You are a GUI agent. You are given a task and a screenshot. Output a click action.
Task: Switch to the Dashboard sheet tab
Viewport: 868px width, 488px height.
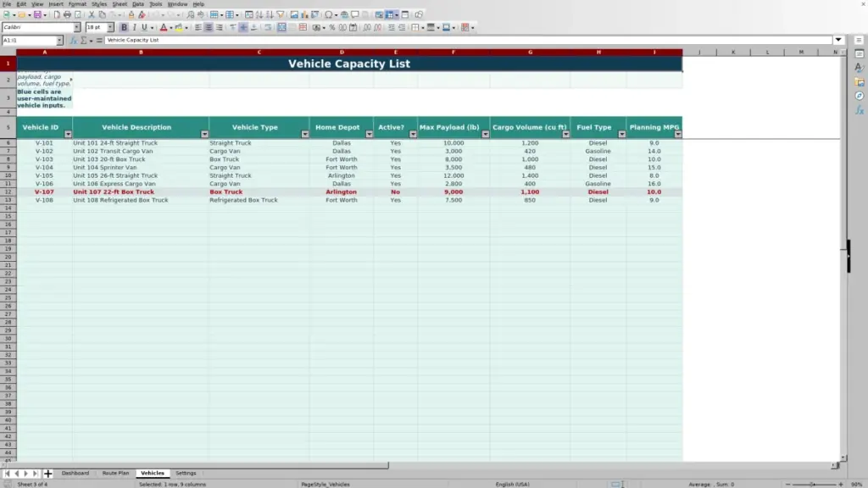coord(75,474)
